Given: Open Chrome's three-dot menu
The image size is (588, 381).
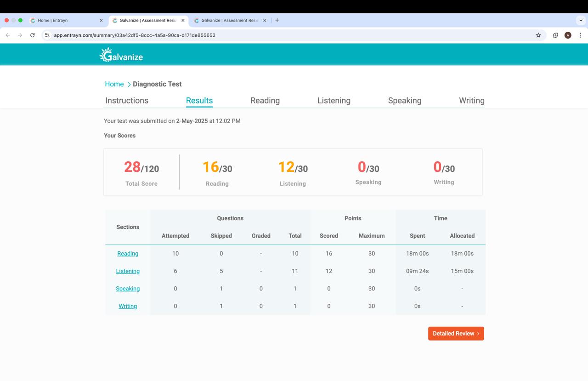Looking at the screenshot, I should [580, 35].
